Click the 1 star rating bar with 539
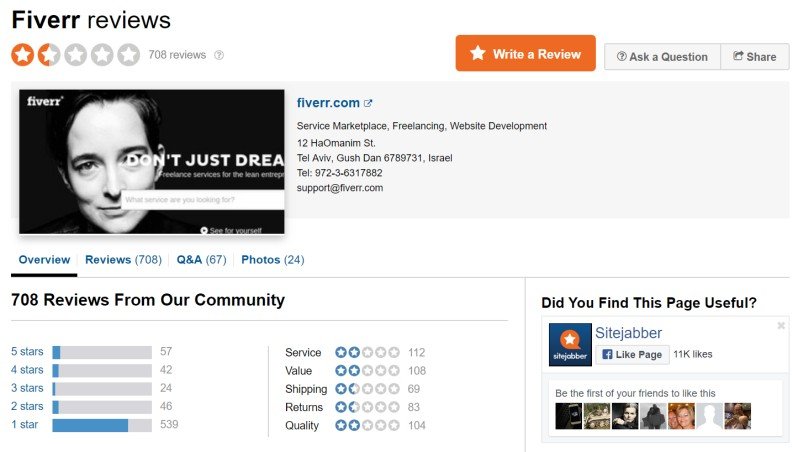 [x=102, y=425]
